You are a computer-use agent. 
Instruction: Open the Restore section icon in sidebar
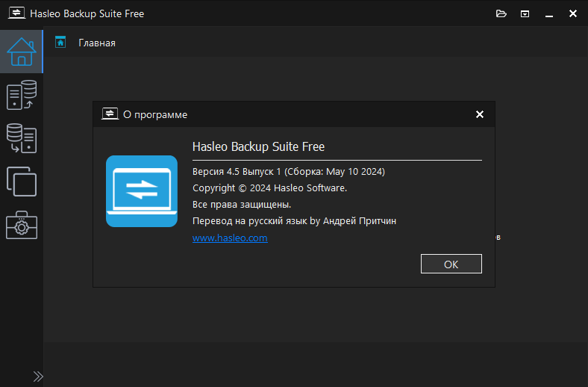[22, 138]
